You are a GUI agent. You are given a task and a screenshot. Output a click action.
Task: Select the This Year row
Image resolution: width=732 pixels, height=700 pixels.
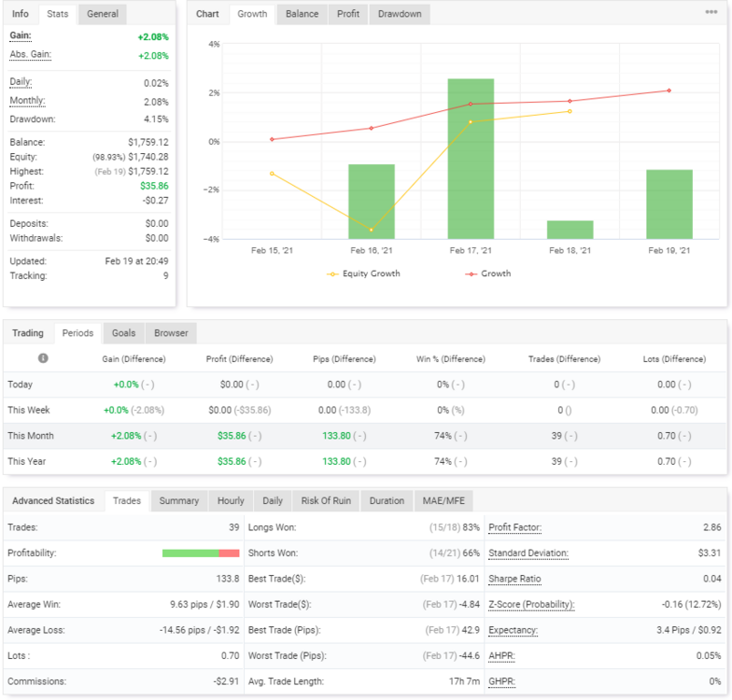pos(365,461)
